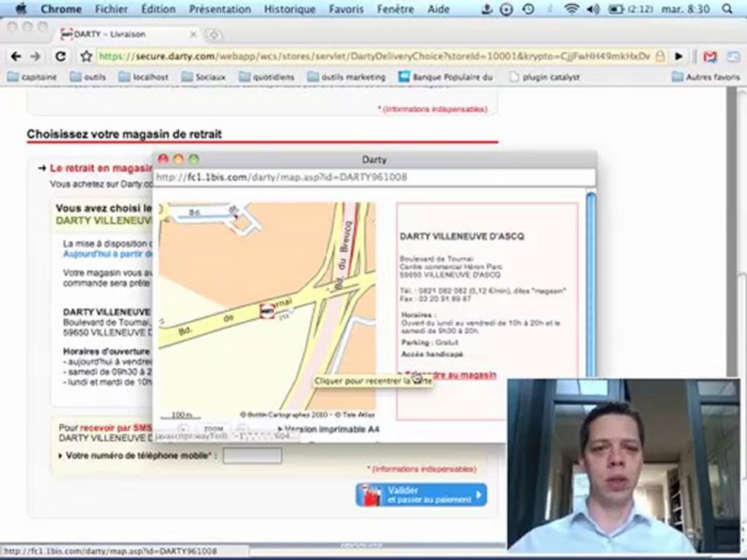Open the Sociaux bookmarks folder

[204, 77]
